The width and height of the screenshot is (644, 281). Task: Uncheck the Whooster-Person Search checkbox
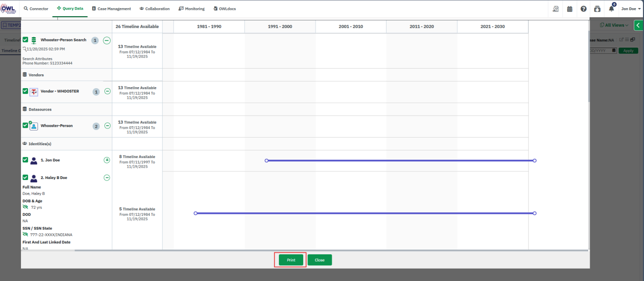[25, 40]
